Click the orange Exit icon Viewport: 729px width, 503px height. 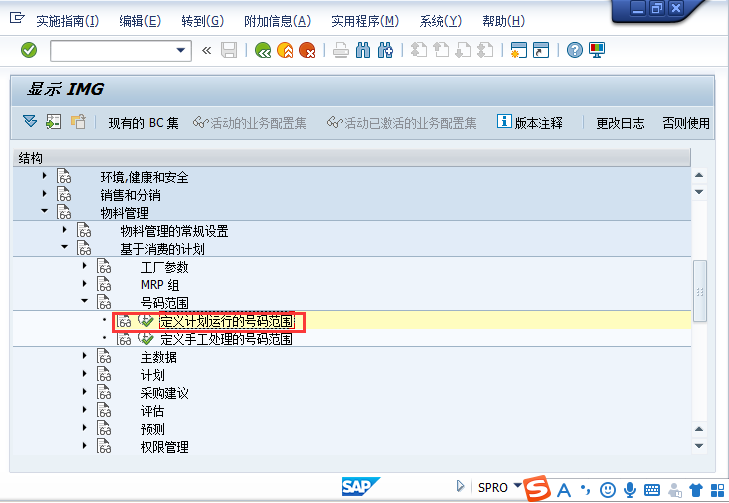click(285, 50)
